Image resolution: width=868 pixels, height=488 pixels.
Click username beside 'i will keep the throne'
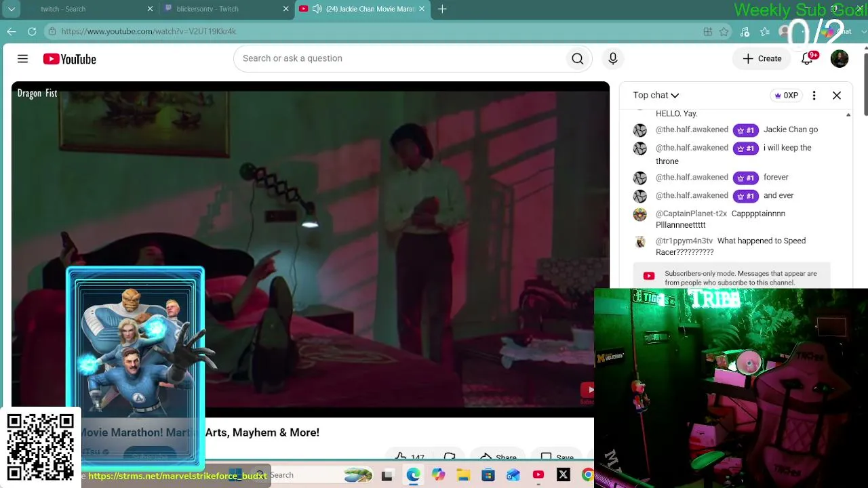coord(692,148)
